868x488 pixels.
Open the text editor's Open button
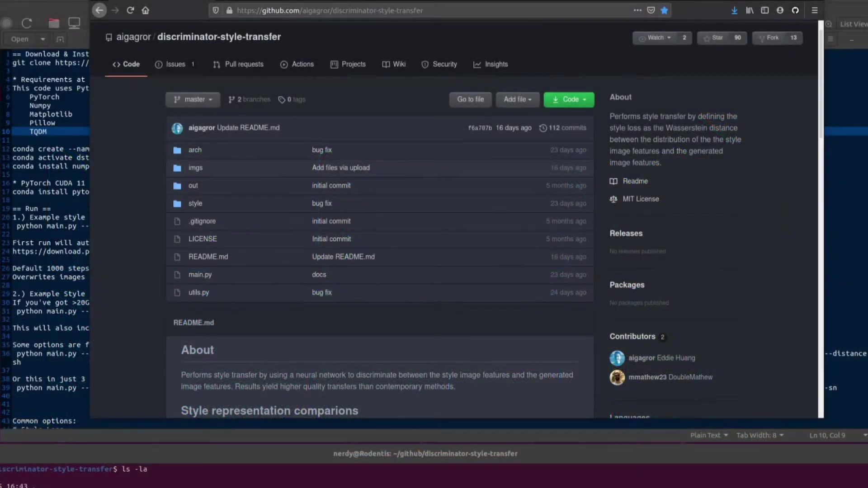(19, 39)
